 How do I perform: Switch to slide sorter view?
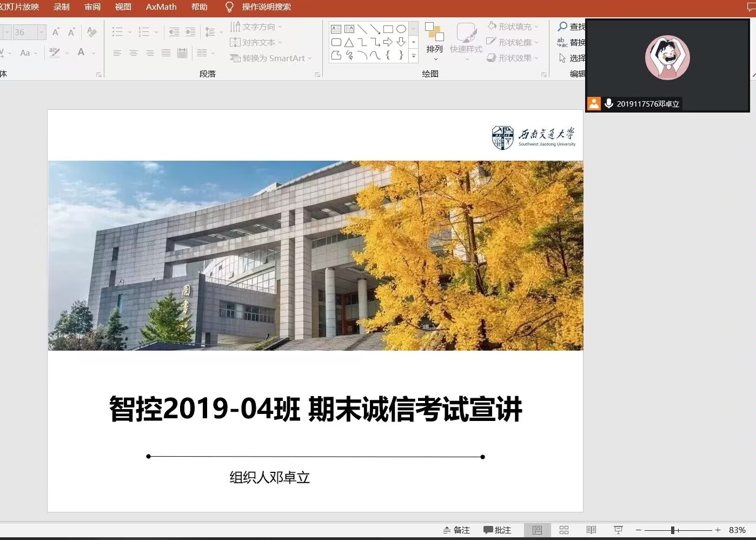click(564, 530)
